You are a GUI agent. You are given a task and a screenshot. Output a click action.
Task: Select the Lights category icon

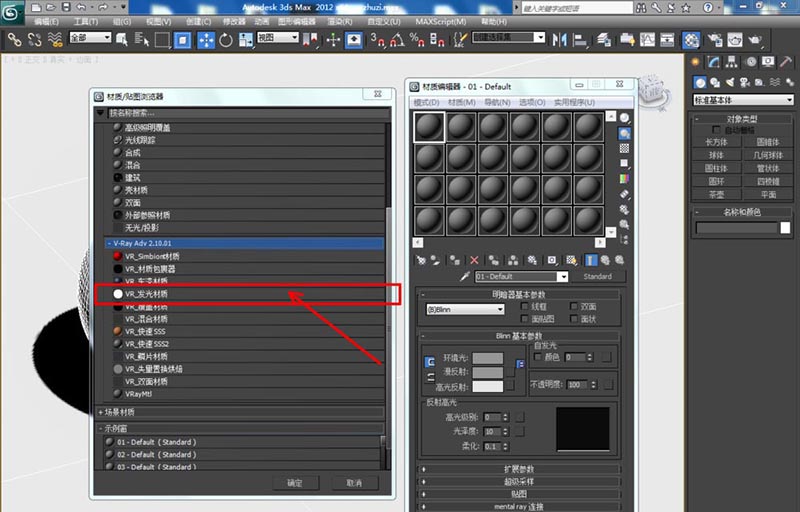pos(730,82)
